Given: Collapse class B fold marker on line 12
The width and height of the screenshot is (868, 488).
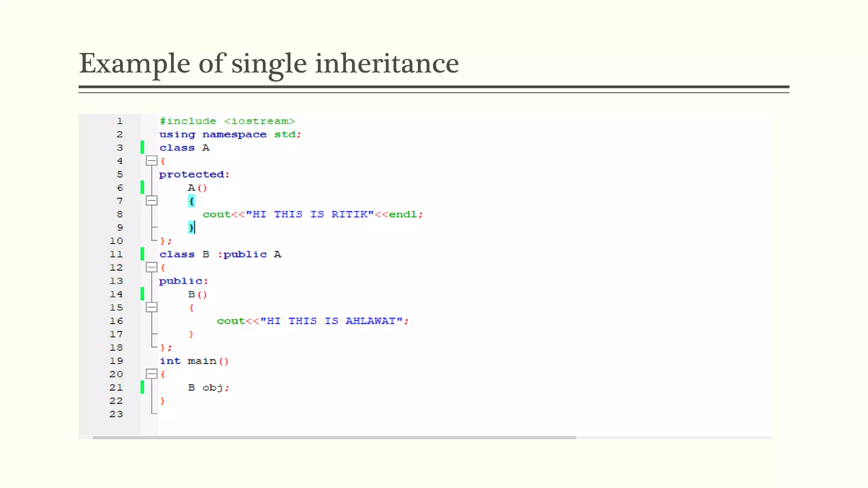Looking at the screenshot, I should 151,267.
